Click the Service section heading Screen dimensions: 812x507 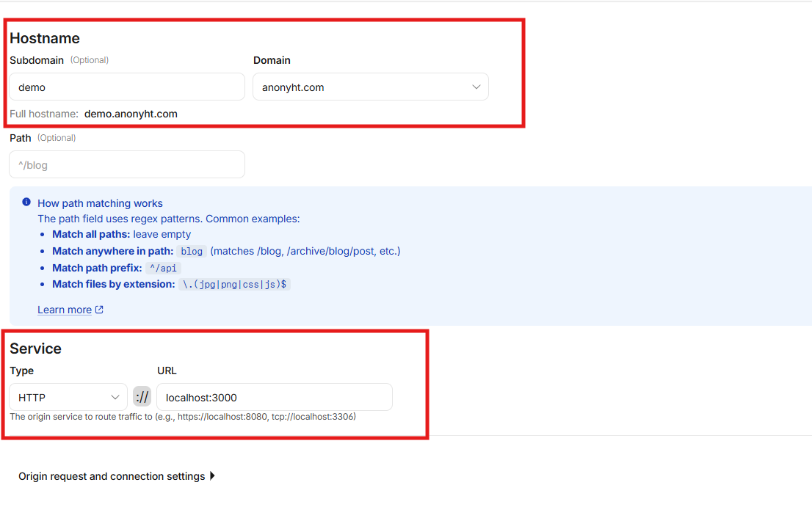(x=36, y=349)
